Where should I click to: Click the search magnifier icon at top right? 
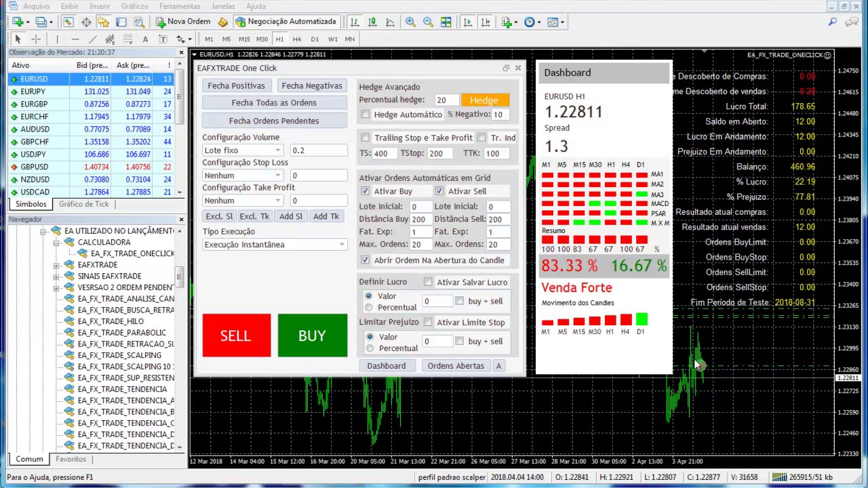(833, 22)
